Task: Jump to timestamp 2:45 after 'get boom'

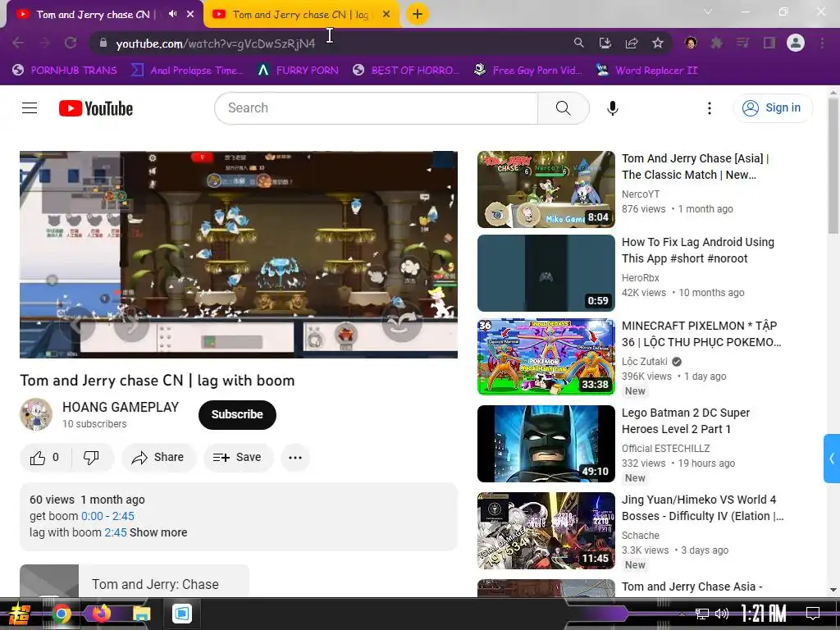Action: [123, 516]
